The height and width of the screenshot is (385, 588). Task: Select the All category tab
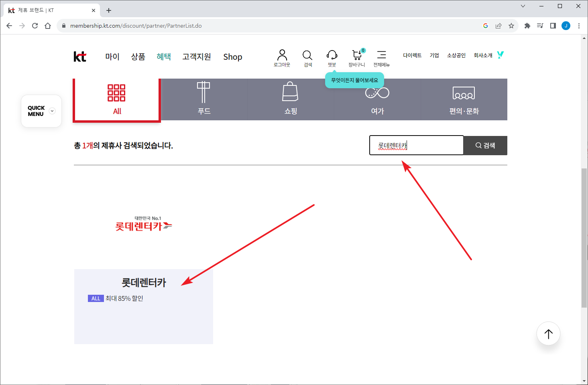[x=117, y=100]
